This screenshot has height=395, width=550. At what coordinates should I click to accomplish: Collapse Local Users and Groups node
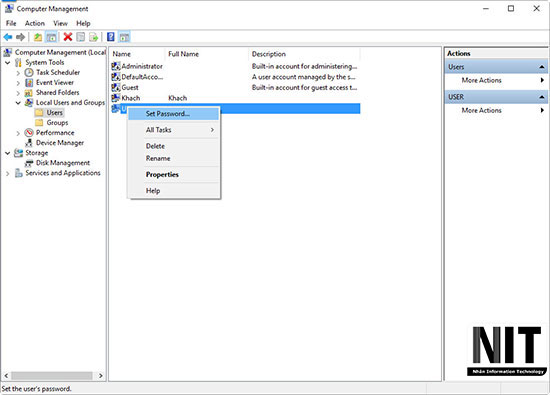pos(18,103)
